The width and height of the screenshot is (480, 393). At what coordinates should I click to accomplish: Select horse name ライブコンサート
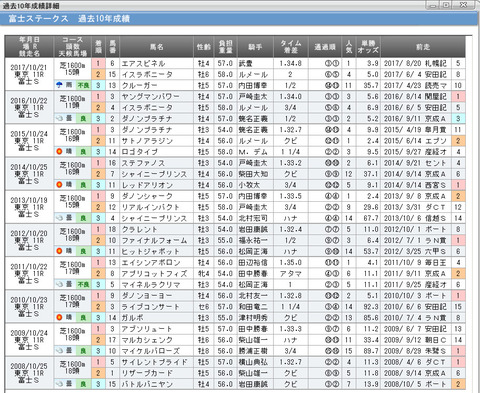151,307
